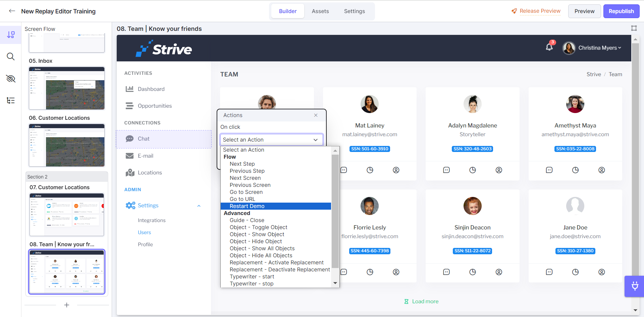Expand the Christina Myers user menu
Screen dimensions: 644x317
pyautogui.click(x=600, y=48)
